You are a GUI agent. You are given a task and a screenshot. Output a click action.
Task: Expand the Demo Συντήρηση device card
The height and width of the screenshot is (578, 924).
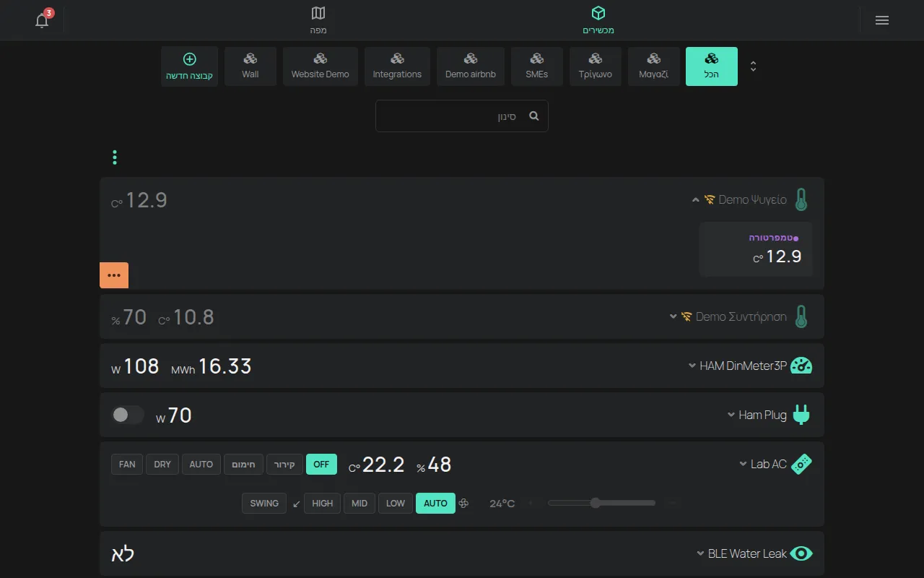(x=673, y=316)
